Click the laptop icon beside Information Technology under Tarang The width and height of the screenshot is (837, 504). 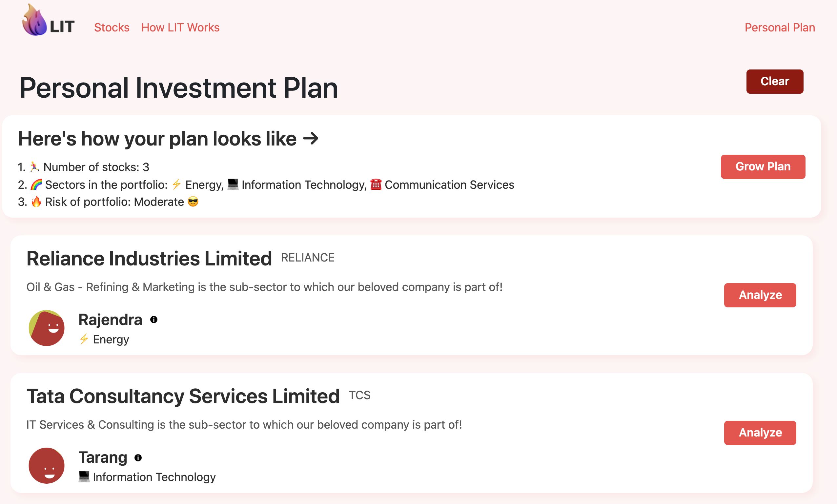coord(84,476)
